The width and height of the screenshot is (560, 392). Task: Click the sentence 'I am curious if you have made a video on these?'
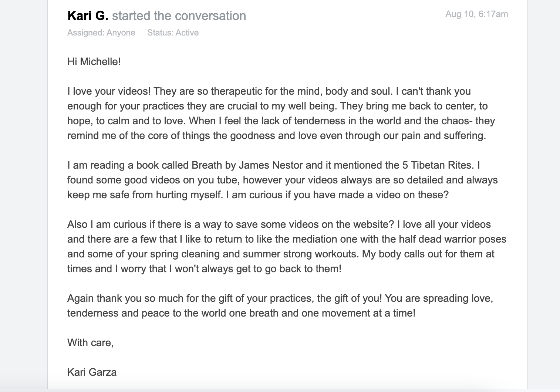tap(340, 195)
